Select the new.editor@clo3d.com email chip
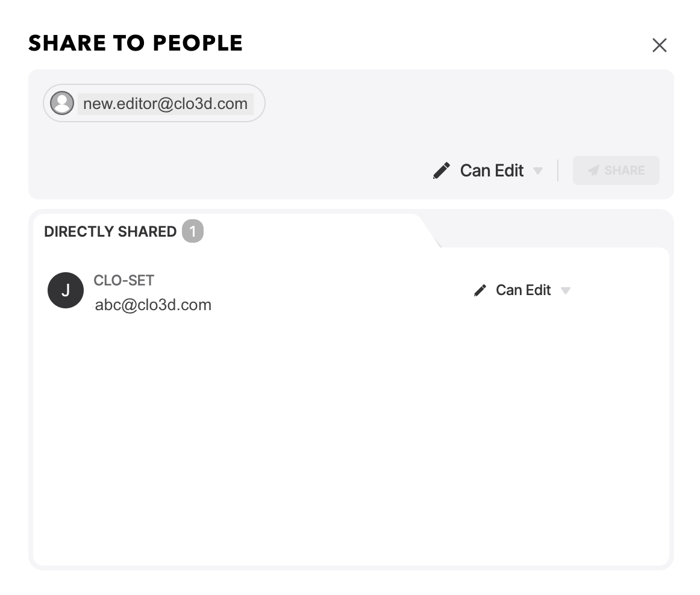This screenshot has width=700, height=595. [x=154, y=103]
